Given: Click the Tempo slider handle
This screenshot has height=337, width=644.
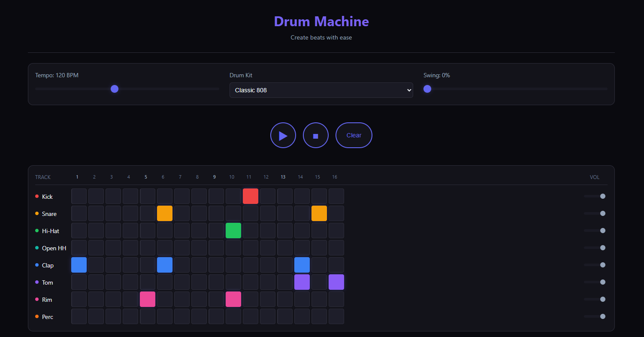Looking at the screenshot, I should 115,89.
